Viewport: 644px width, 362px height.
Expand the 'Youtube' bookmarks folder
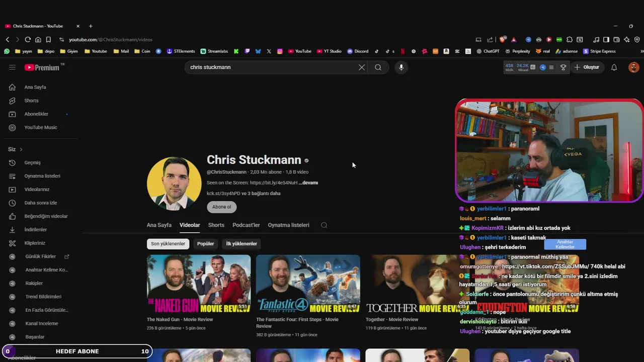pyautogui.click(x=96, y=51)
